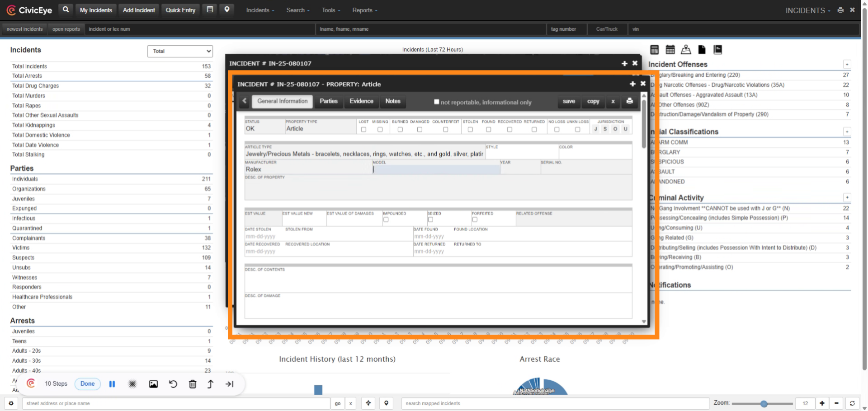Click Done in the step recorder
Image resolution: width=868 pixels, height=411 pixels.
click(x=88, y=384)
